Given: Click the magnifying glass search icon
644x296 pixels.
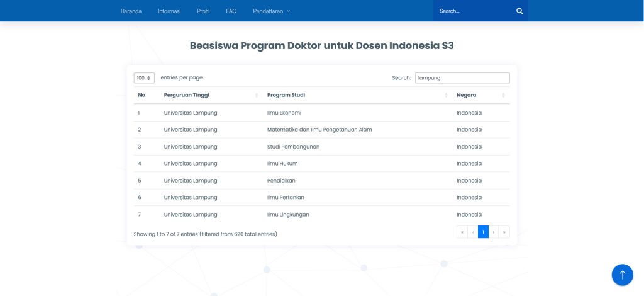Looking at the screenshot, I should coord(519,11).
